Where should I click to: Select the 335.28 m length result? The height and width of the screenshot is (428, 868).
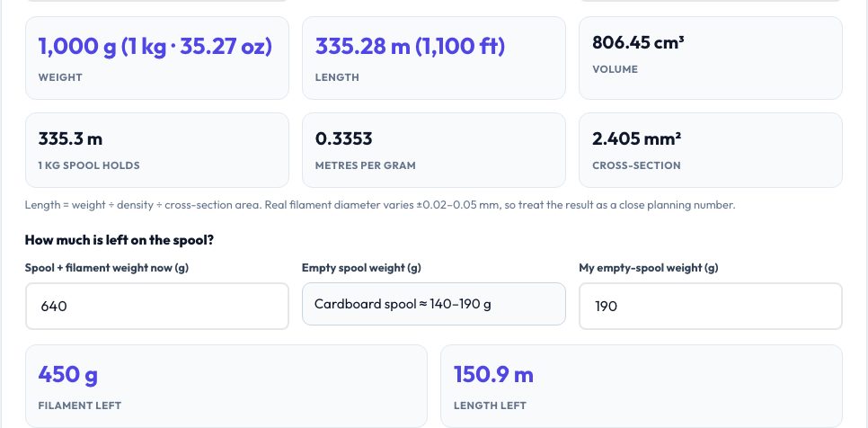pyautogui.click(x=411, y=47)
